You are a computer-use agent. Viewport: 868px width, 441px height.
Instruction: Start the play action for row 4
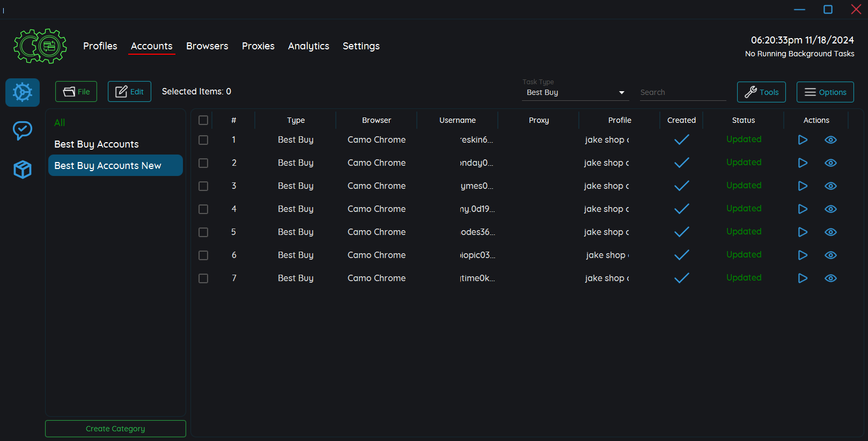[x=803, y=209]
